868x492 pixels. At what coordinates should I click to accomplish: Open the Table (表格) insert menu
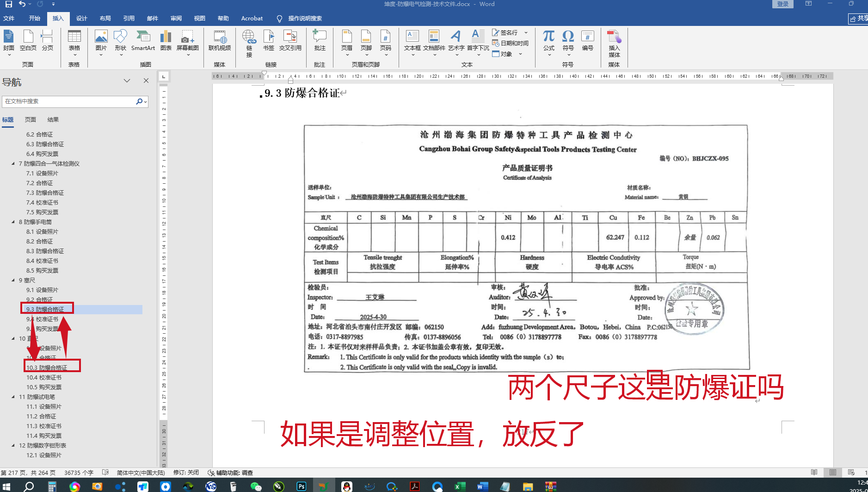(x=74, y=43)
